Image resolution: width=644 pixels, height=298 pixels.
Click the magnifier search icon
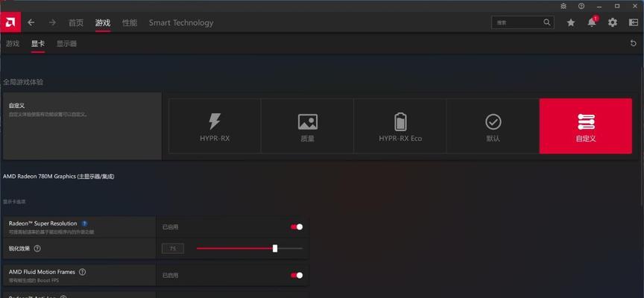(x=547, y=22)
